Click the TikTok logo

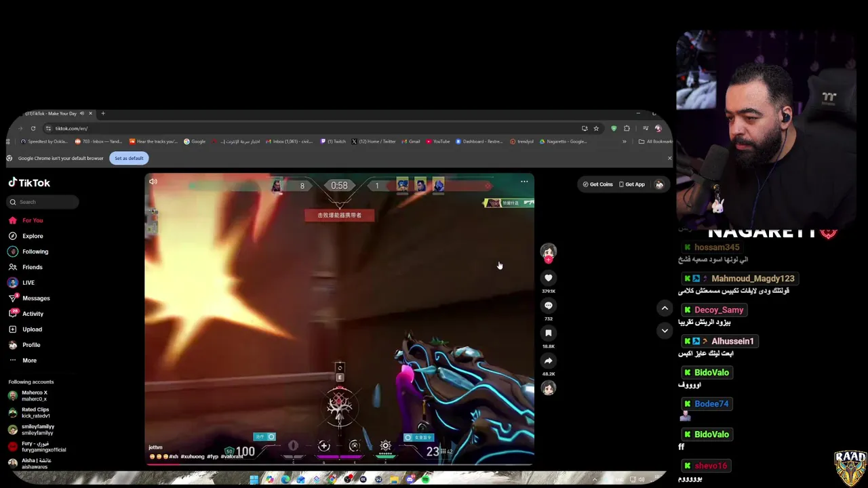[29, 183]
